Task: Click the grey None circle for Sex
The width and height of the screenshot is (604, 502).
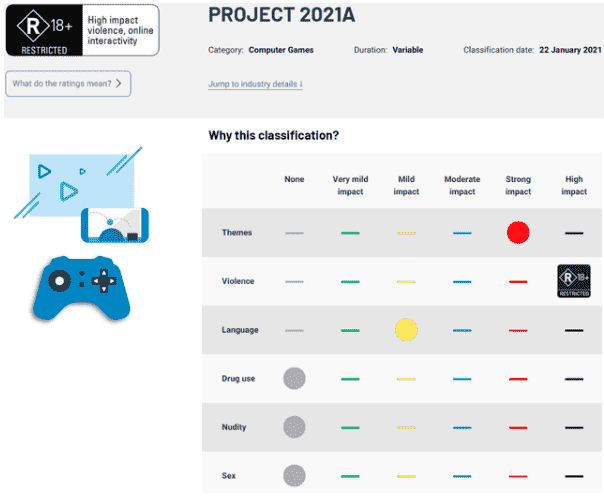Action: coord(294,476)
